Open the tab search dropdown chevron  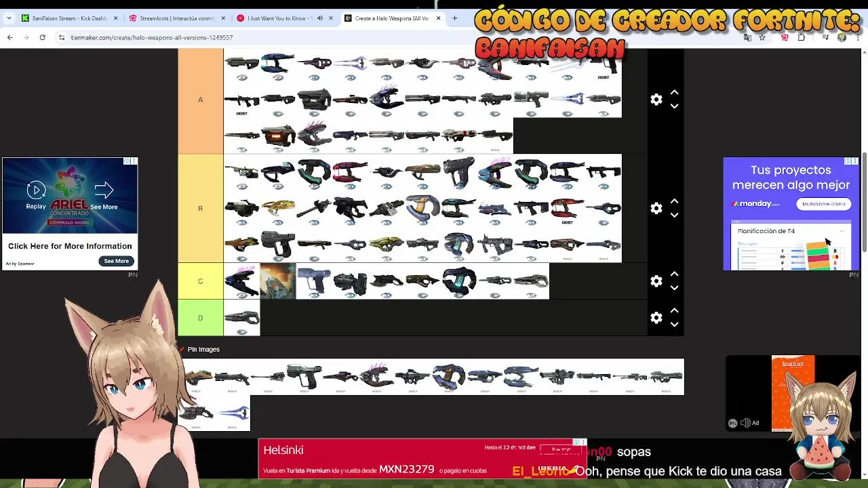click(x=9, y=18)
